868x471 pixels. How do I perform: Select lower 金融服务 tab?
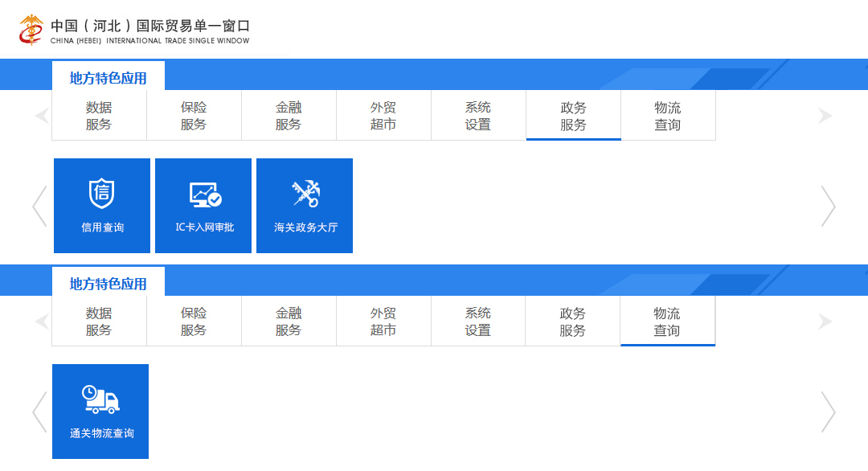coord(289,321)
